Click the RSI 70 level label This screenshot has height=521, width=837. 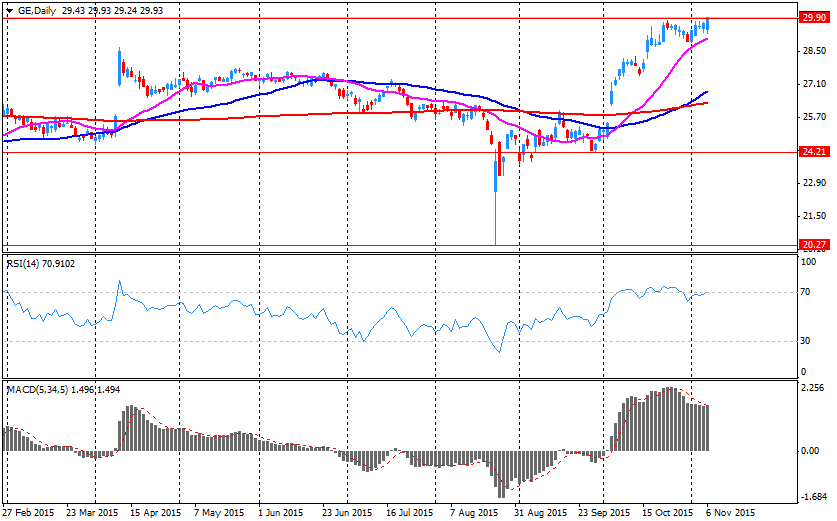click(x=806, y=292)
